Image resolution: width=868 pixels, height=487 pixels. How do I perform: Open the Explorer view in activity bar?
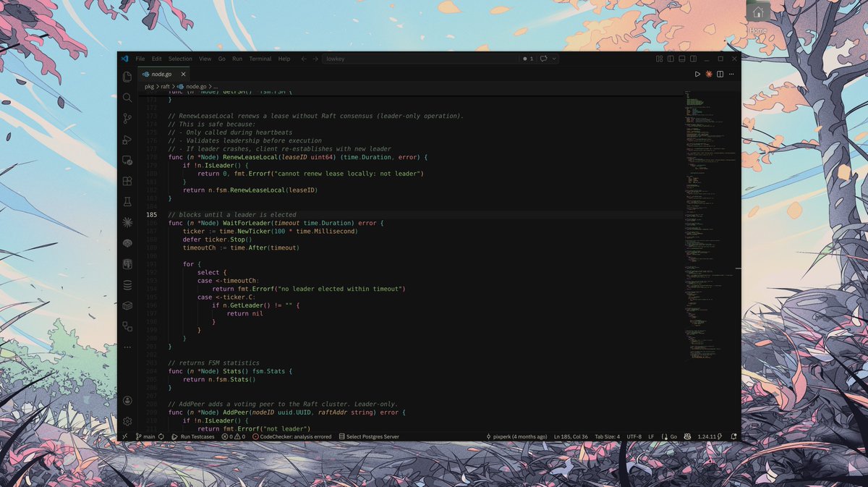(127, 77)
